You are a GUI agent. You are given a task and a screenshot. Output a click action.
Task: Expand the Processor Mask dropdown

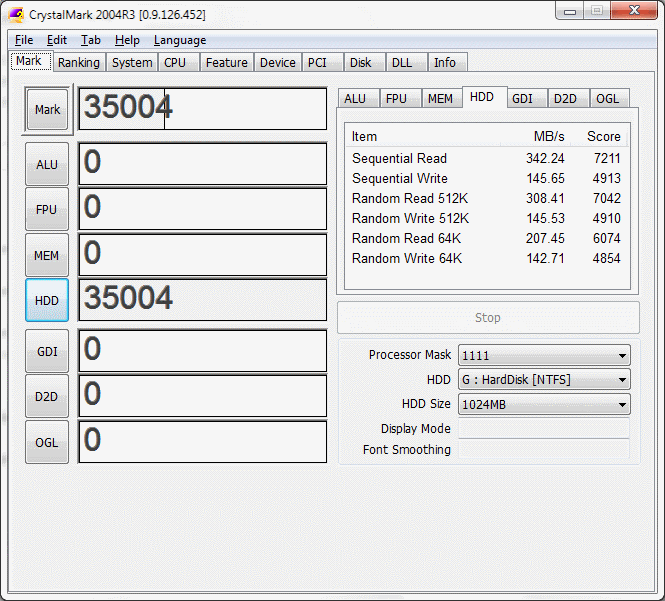click(544, 355)
